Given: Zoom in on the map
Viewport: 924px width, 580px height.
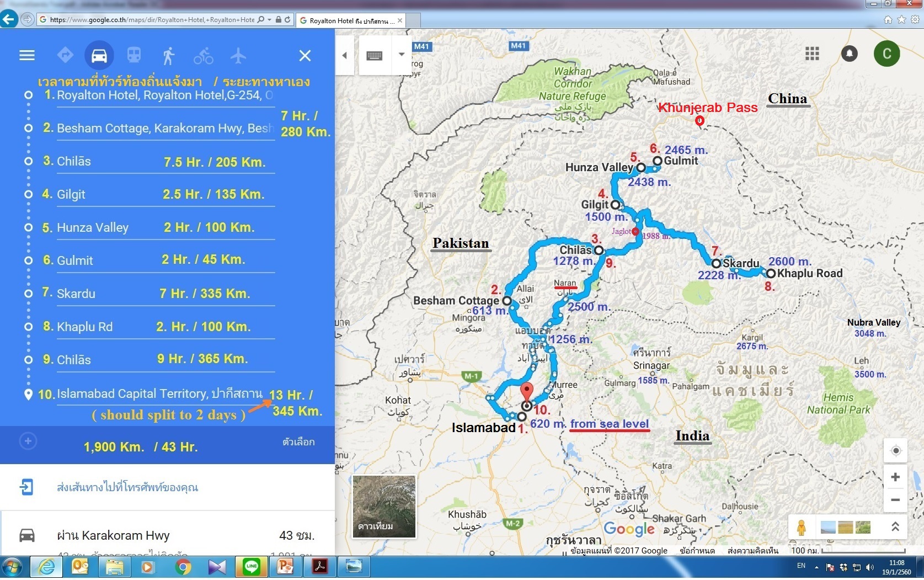Looking at the screenshot, I should point(895,477).
